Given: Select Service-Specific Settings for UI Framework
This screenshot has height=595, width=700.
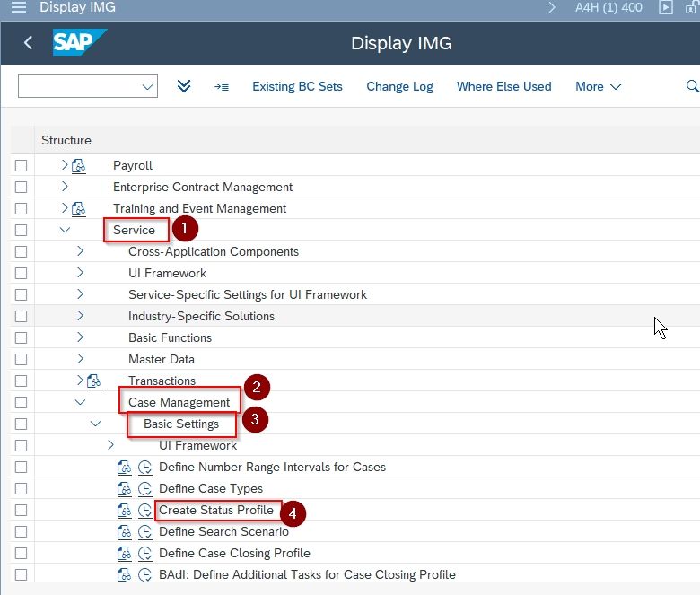Looking at the screenshot, I should pyautogui.click(x=248, y=295).
